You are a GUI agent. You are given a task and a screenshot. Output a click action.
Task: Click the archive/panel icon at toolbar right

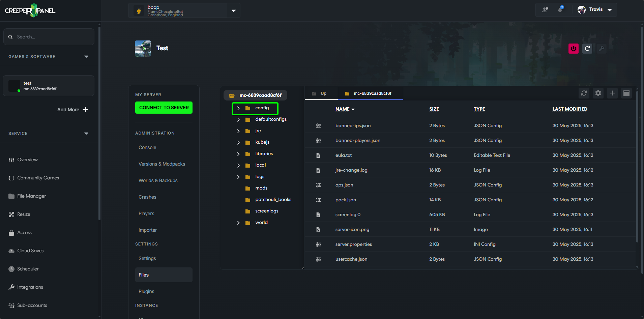pyautogui.click(x=626, y=93)
